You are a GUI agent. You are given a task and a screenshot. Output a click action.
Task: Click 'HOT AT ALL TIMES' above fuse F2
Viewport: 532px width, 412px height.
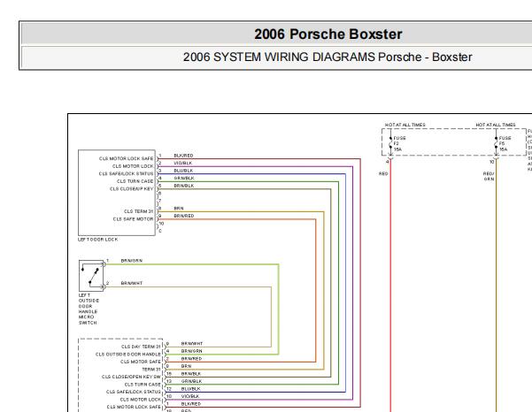[x=405, y=125]
